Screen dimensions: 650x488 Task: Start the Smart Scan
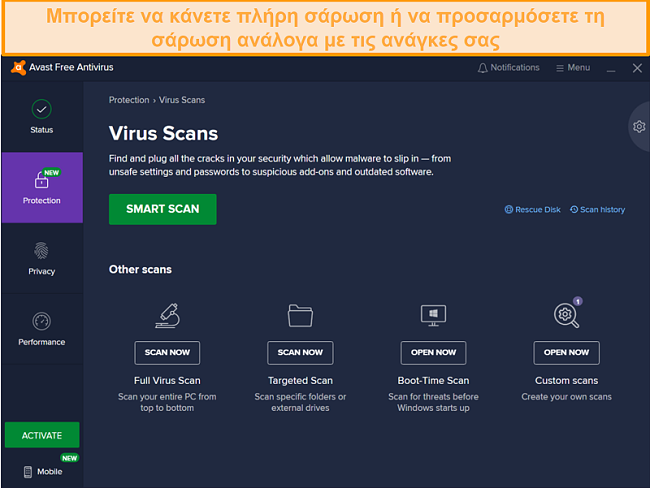coord(162,209)
